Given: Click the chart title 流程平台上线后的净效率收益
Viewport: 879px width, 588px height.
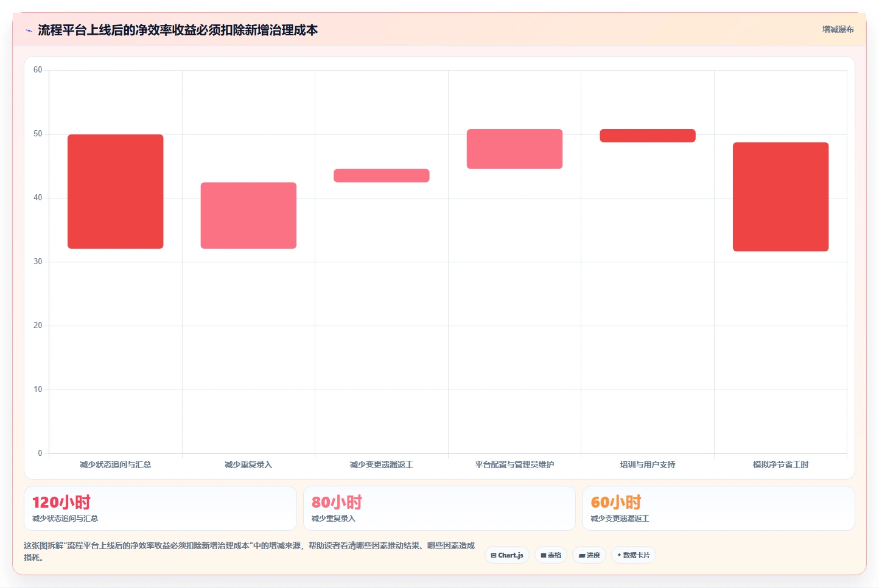Looking at the screenshot, I should coord(178,30).
